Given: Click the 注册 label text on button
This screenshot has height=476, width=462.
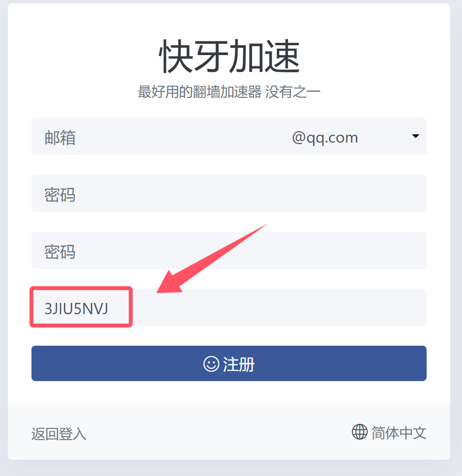Looking at the screenshot, I should 239,364.
